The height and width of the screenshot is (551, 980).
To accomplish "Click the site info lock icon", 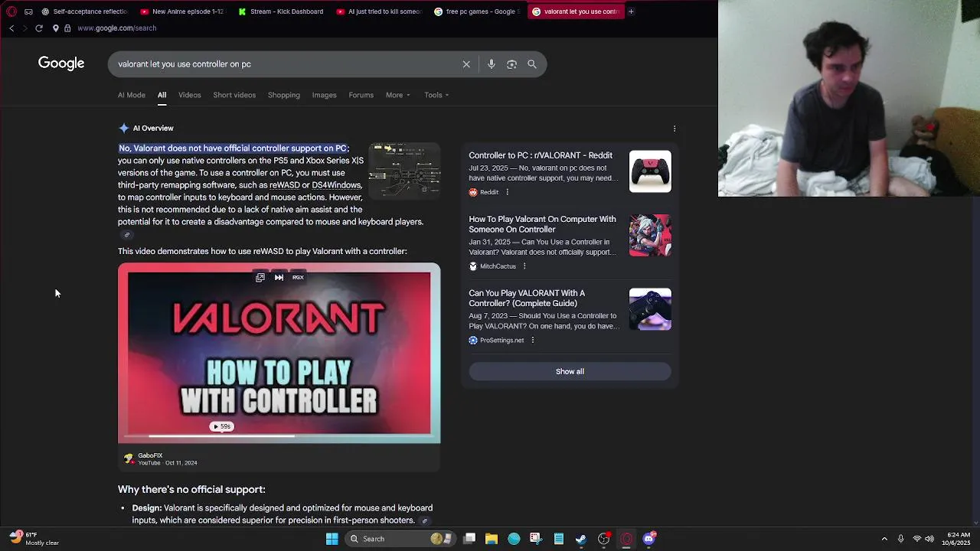I will coord(67,28).
